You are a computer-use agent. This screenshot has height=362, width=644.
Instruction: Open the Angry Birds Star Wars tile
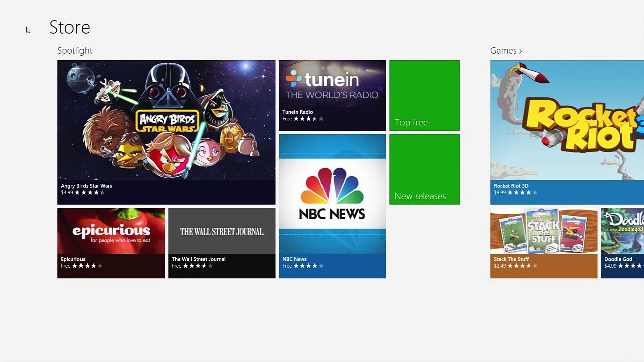(166, 132)
